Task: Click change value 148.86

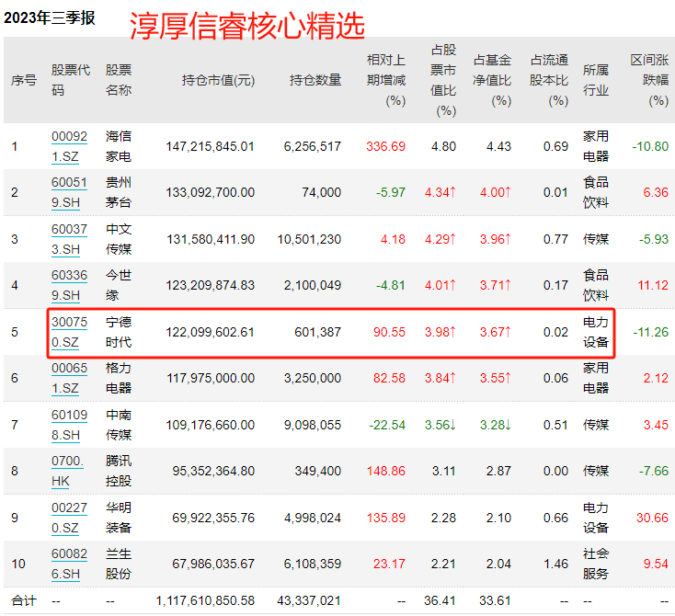Action: point(385,471)
